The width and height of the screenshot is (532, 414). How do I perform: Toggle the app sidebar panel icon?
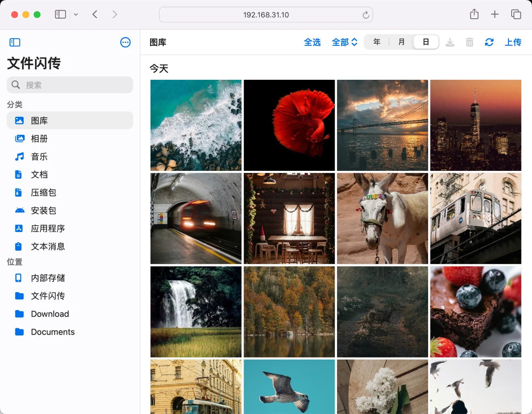pos(15,42)
